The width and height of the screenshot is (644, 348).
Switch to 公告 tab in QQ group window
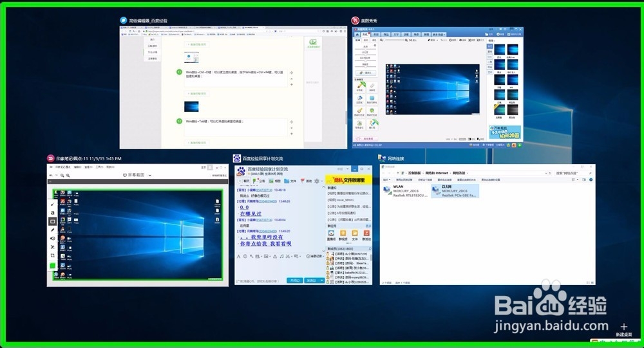point(259,181)
